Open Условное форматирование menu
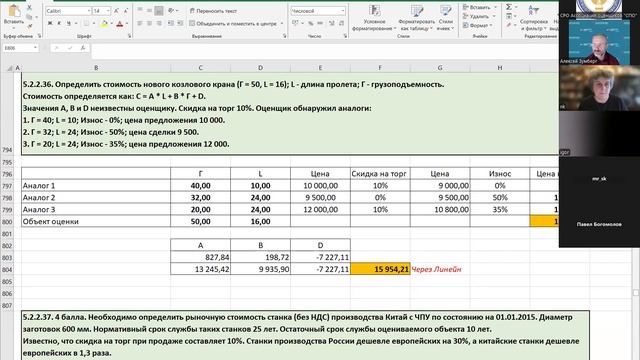This screenshot has width=640, height=360. tap(374, 18)
